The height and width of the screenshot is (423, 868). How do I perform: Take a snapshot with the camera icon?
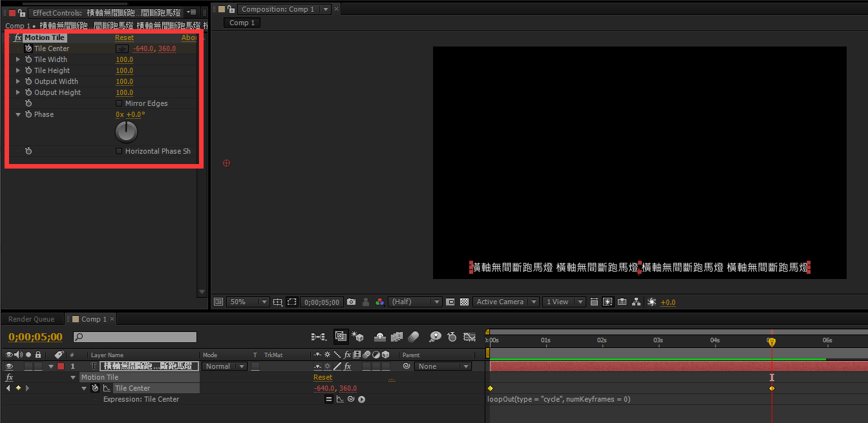351,302
